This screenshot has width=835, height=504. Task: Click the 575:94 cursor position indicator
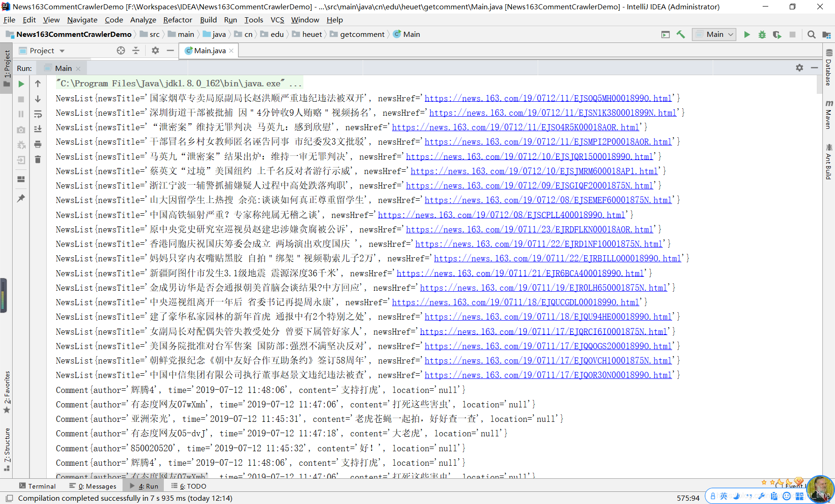tap(688, 498)
